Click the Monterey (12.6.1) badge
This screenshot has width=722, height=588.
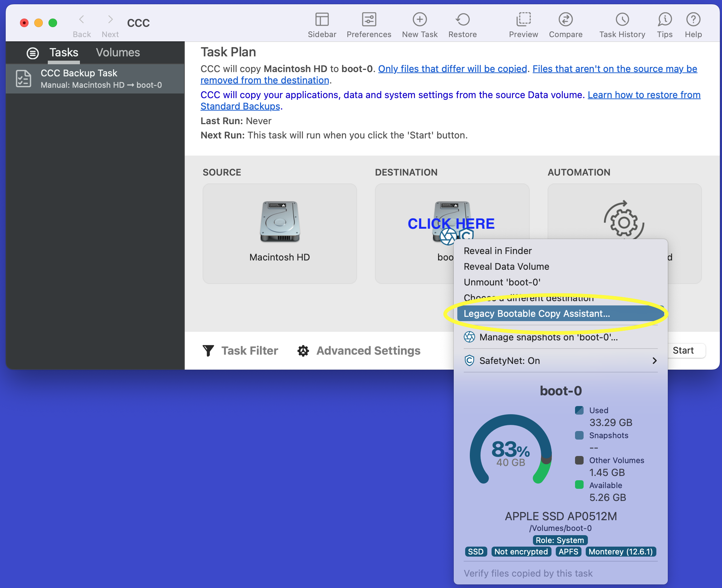[621, 552]
